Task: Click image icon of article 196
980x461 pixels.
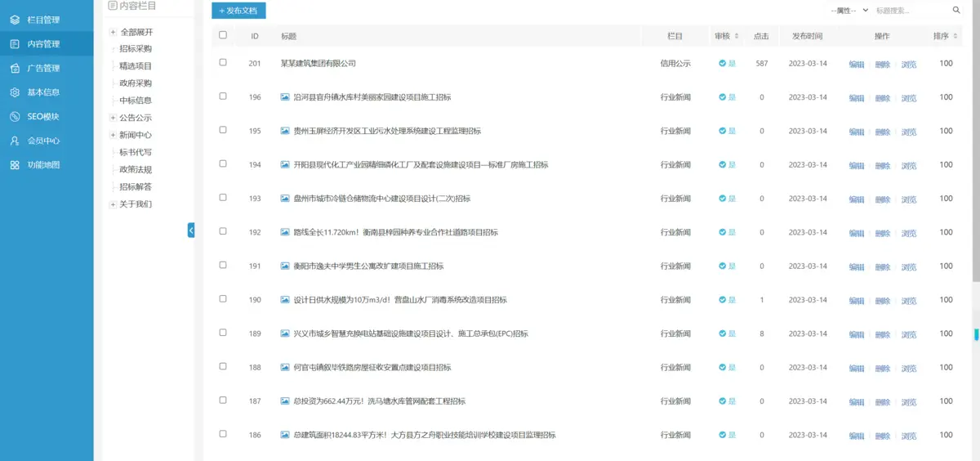Action: [x=285, y=96]
